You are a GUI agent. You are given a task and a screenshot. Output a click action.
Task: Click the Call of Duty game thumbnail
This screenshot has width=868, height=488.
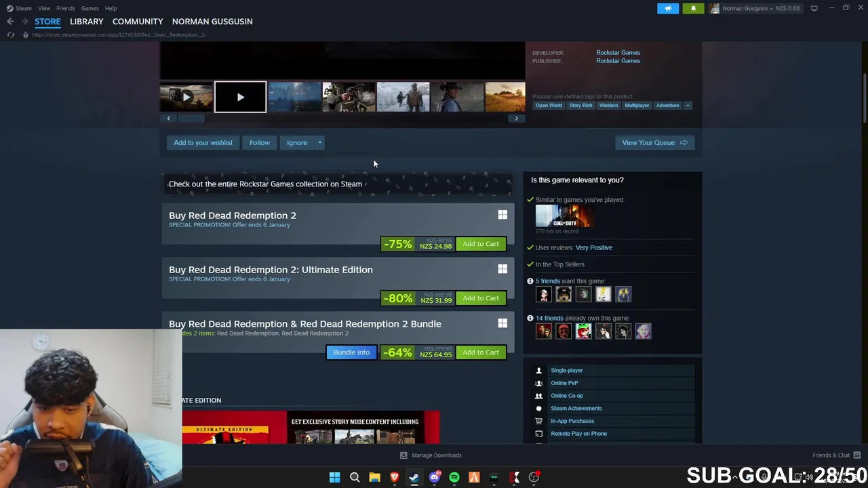(564, 216)
